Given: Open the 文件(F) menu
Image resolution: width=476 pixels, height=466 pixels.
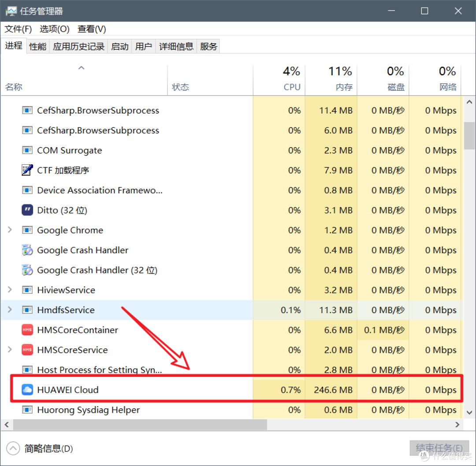Looking at the screenshot, I should pyautogui.click(x=18, y=29).
